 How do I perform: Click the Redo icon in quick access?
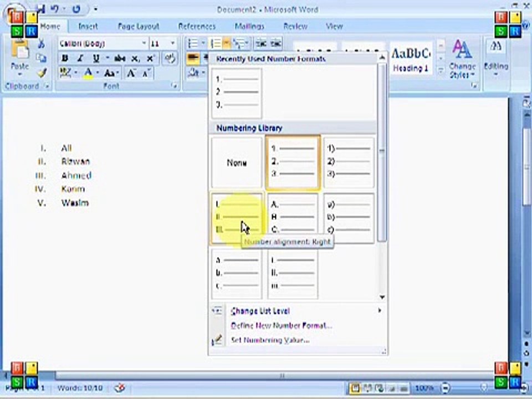pos(76,9)
